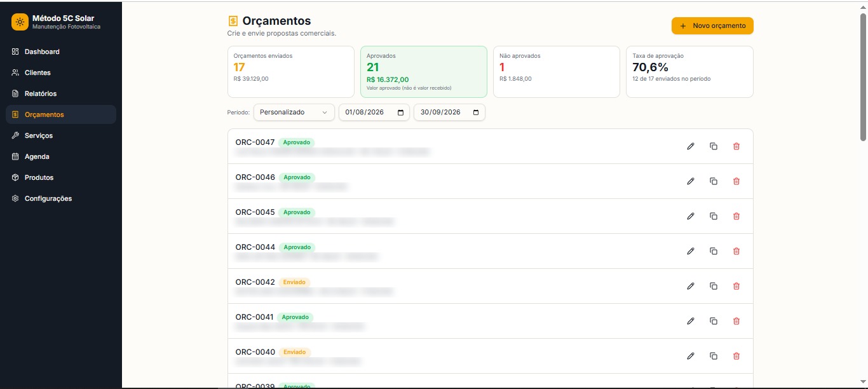Open the Período dropdown set to Personalizado
868x389 pixels.
pyautogui.click(x=294, y=113)
